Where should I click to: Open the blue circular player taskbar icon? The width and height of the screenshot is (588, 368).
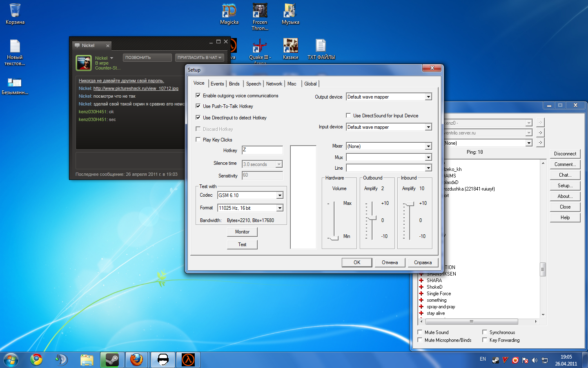tap(61, 360)
